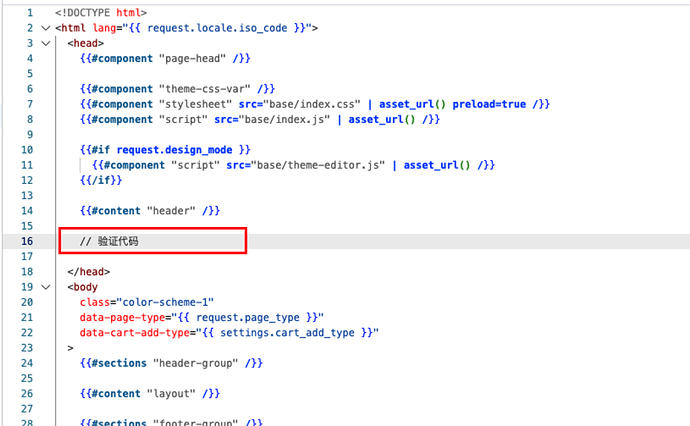Screen dimensions: 690x426
Task: Click the #content "layout" line
Action: 150,393
